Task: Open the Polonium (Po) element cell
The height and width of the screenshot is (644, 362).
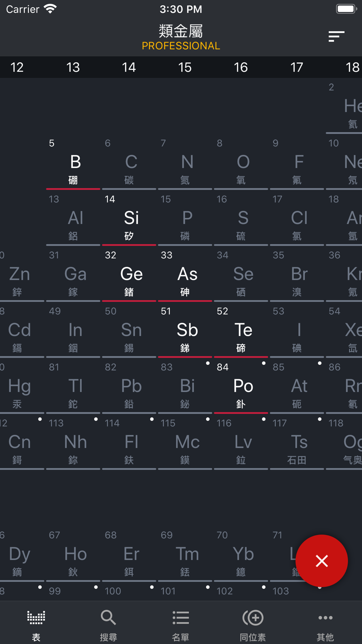Action: (241, 387)
